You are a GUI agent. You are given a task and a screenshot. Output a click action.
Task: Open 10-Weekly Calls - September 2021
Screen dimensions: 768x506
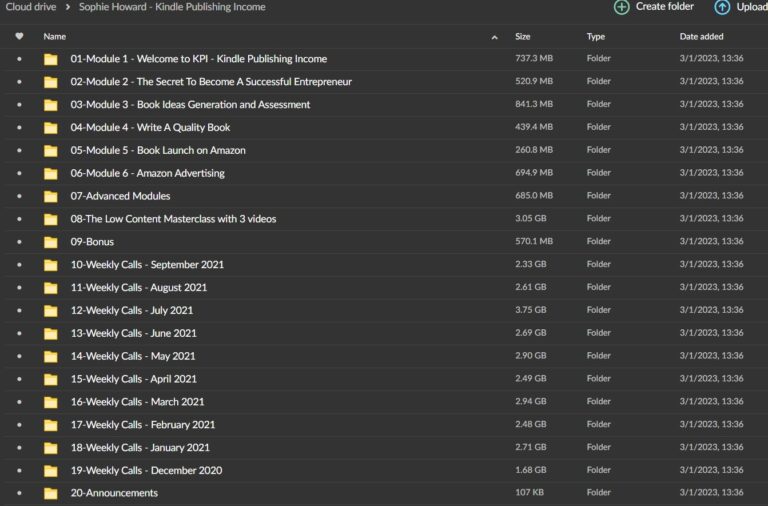tap(147, 265)
